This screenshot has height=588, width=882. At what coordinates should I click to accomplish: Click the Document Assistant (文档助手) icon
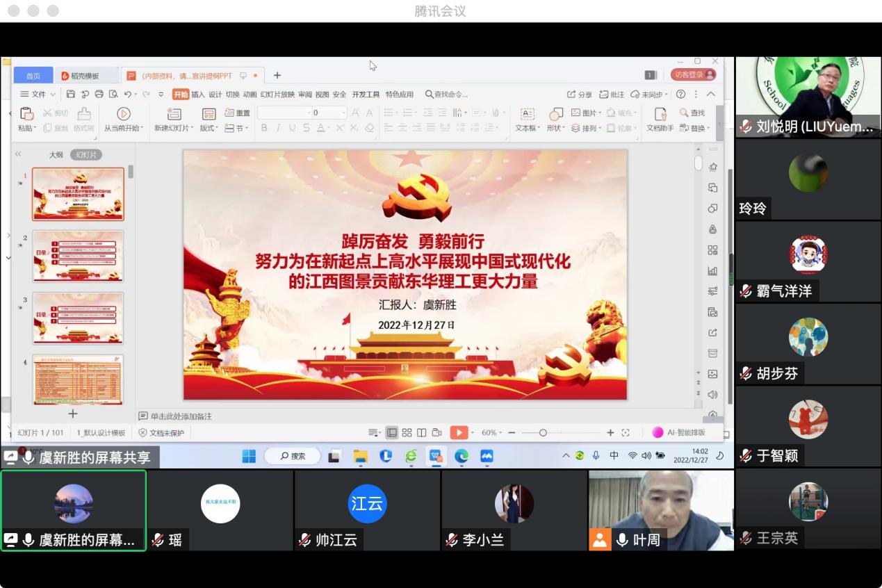pos(660,114)
